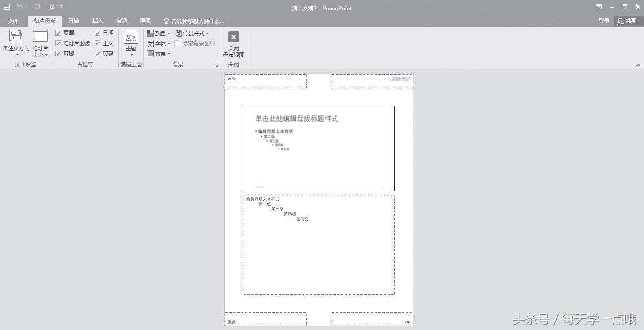
Task: Click the Save icon on Quick Access Toolbar
Action: (x=6, y=7)
